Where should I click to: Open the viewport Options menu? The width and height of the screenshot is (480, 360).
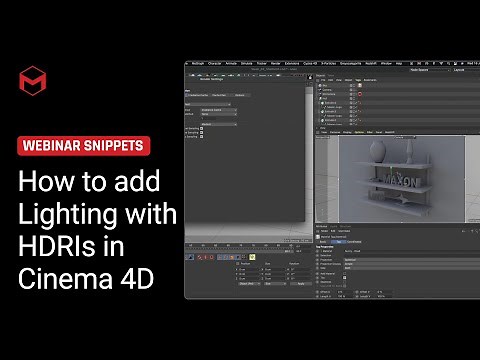point(359,132)
